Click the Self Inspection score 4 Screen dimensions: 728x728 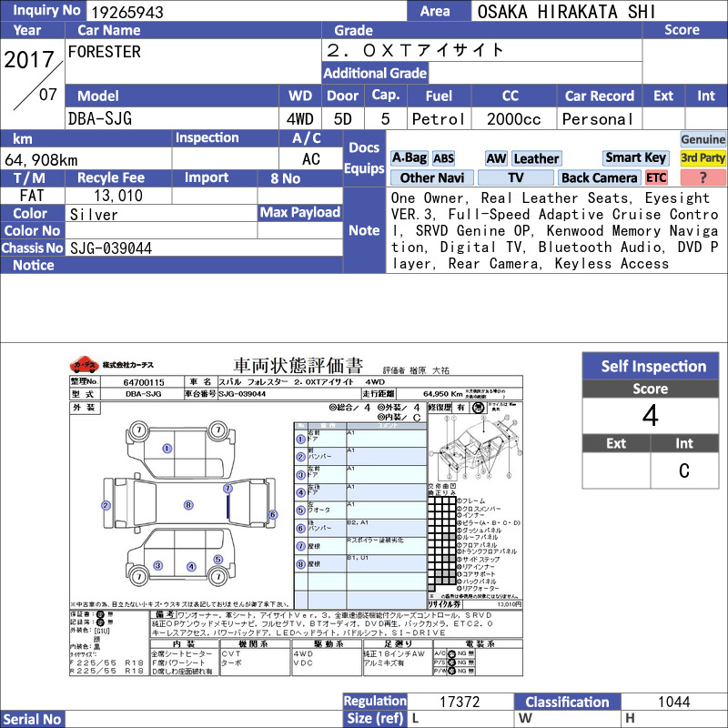pos(650,416)
